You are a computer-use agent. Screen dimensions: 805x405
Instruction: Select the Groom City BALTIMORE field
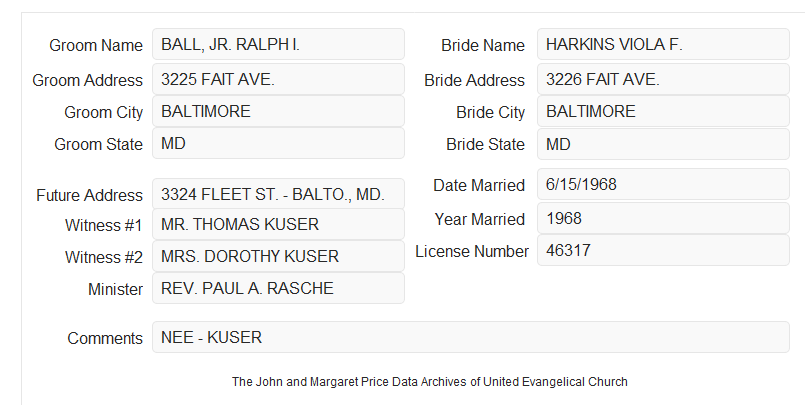pos(278,111)
